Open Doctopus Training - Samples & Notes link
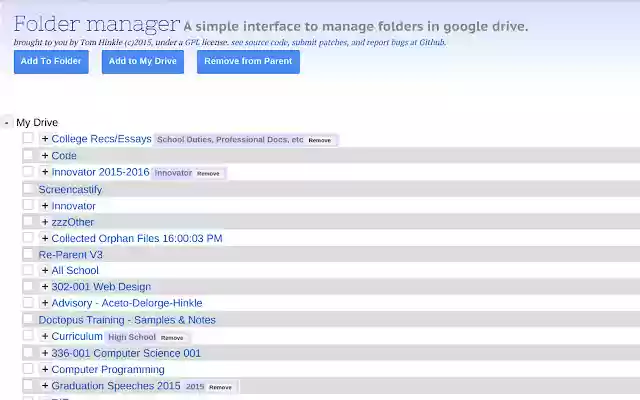The width and height of the screenshot is (640, 400). coord(127,320)
